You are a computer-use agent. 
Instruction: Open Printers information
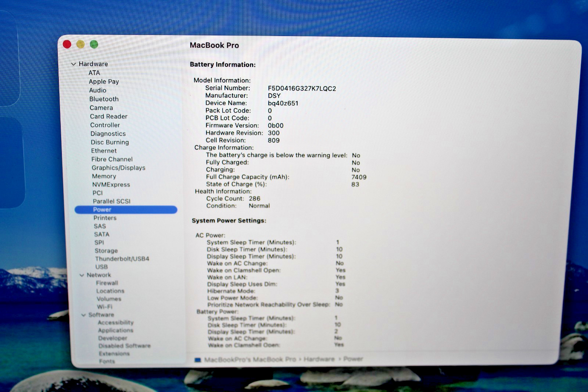pyautogui.click(x=105, y=218)
